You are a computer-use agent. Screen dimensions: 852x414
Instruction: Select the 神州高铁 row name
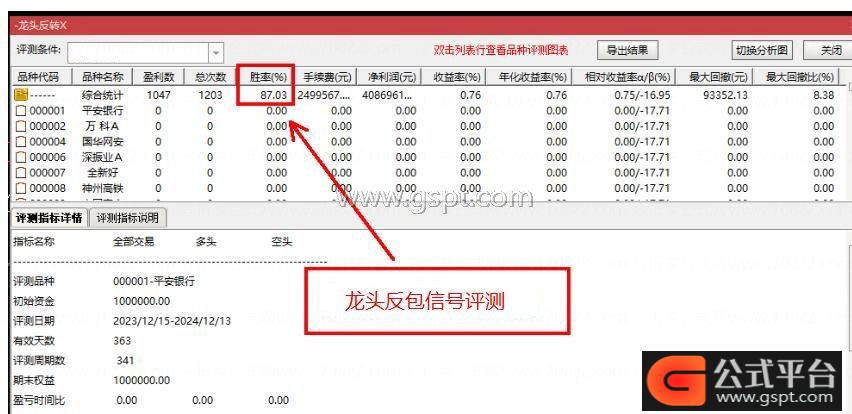click(103, 189)
